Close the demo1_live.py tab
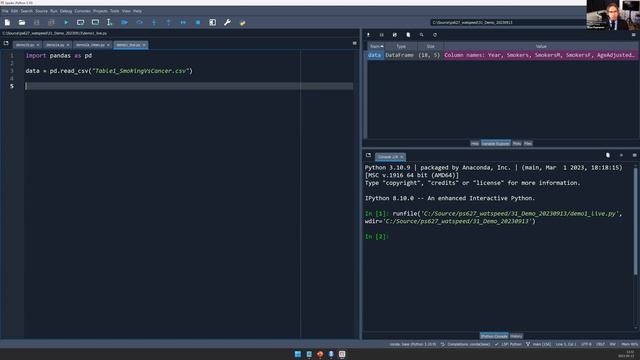 pyautogui.click(x=144, y=45)
